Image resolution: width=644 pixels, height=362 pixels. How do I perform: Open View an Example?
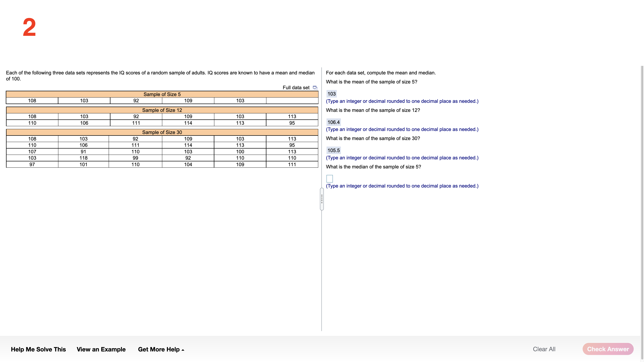(x=101, y=349)
